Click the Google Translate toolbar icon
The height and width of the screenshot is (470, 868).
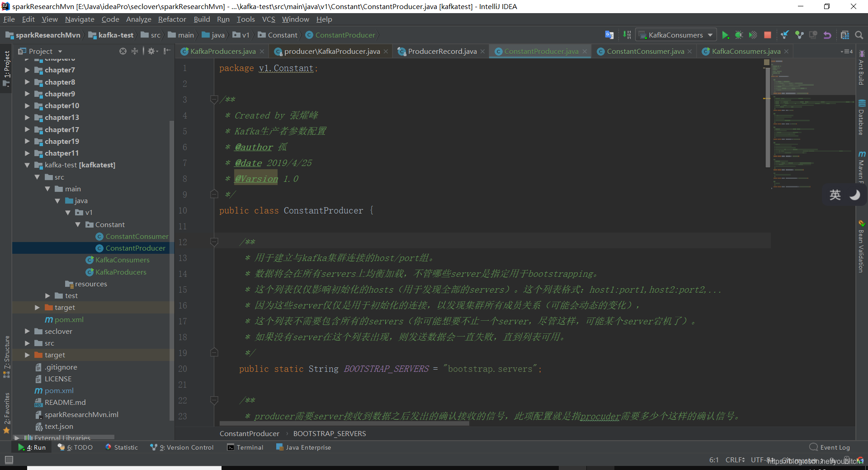(609, 35)
